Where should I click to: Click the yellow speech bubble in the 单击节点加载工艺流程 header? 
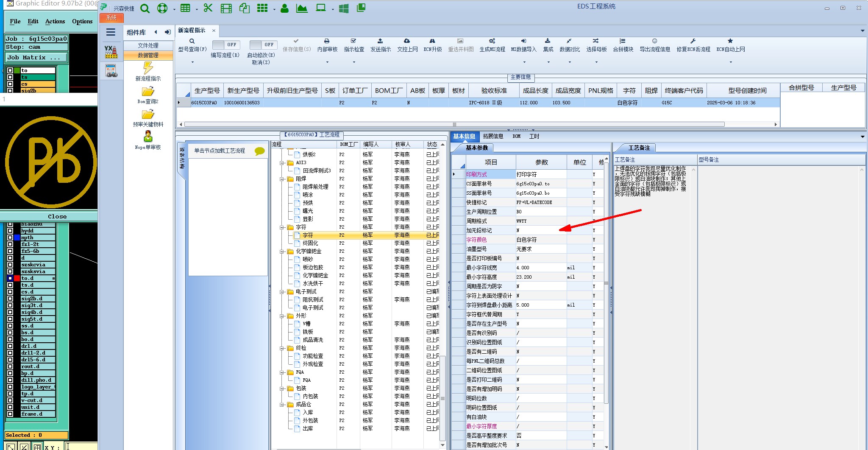260,151
